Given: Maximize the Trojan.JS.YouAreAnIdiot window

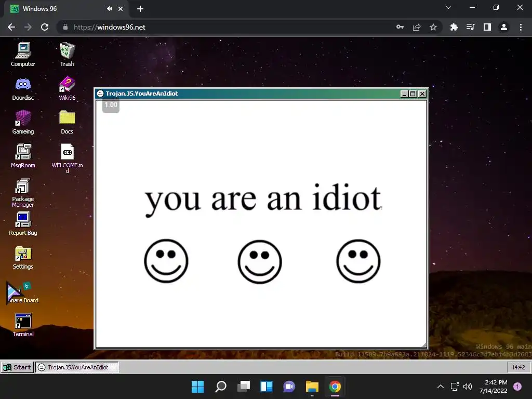Looking at the screenshot, I should [413, 94].
